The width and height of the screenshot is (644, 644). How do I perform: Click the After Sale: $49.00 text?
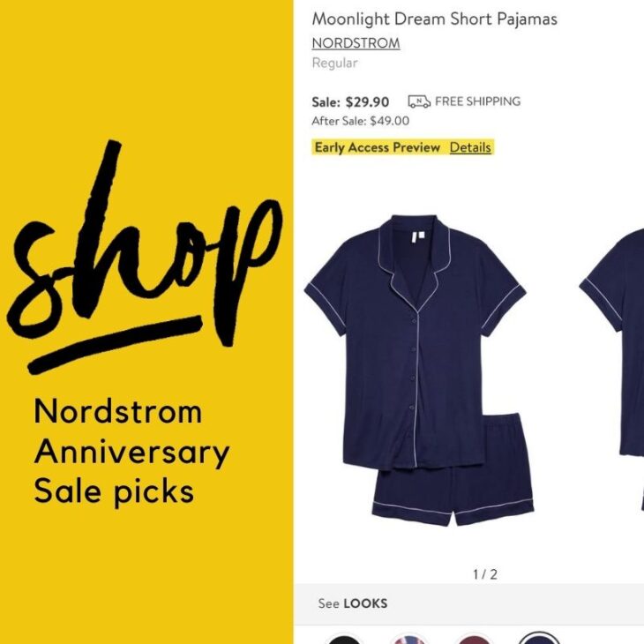click(x=360, y=121)
